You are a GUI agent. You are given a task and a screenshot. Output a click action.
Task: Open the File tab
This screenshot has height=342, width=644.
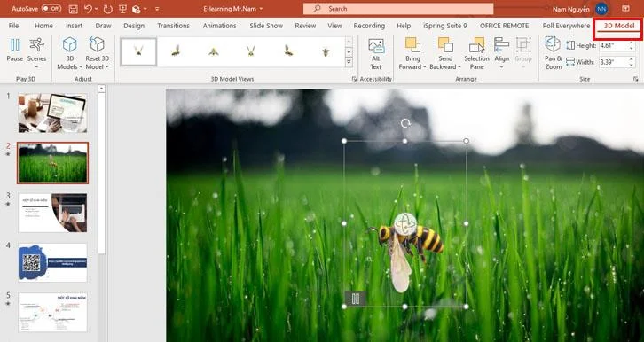coord(13,26)
